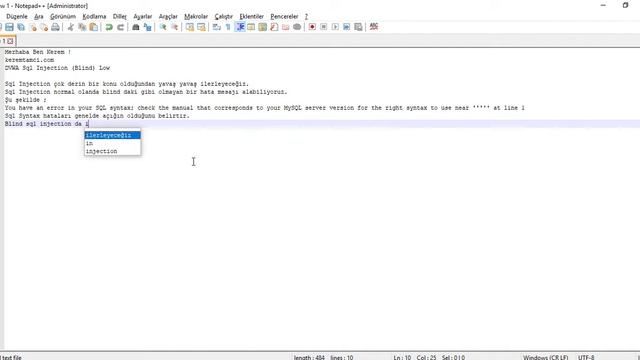This screenshot has width=640, height=360.
Task: Run macro multiple times icon
Action: pyautogui.click(x=347, y=27)
